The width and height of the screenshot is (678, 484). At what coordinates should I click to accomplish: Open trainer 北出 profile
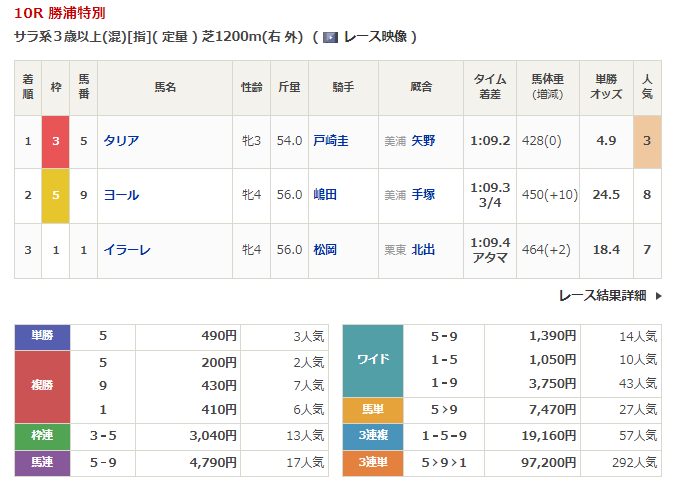point(424,250)
